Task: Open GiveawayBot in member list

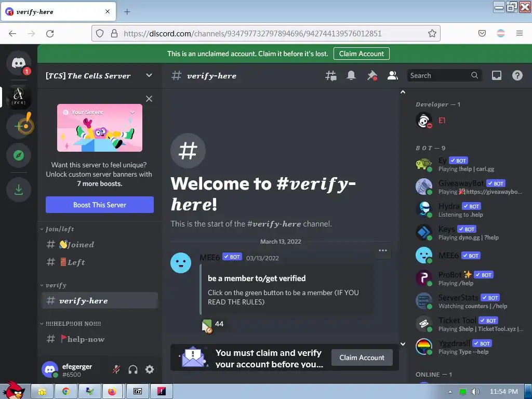Action: click(470, 187)
